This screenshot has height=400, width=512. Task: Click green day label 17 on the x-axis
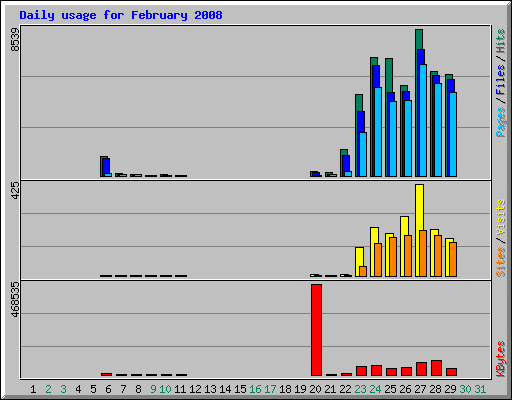(x=270, y=389)
